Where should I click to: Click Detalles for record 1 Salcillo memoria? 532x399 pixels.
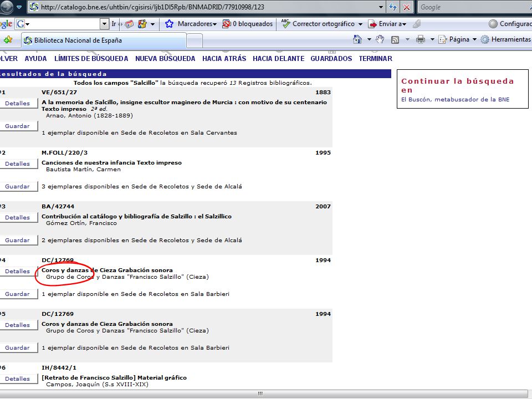(x=17, y=103)
